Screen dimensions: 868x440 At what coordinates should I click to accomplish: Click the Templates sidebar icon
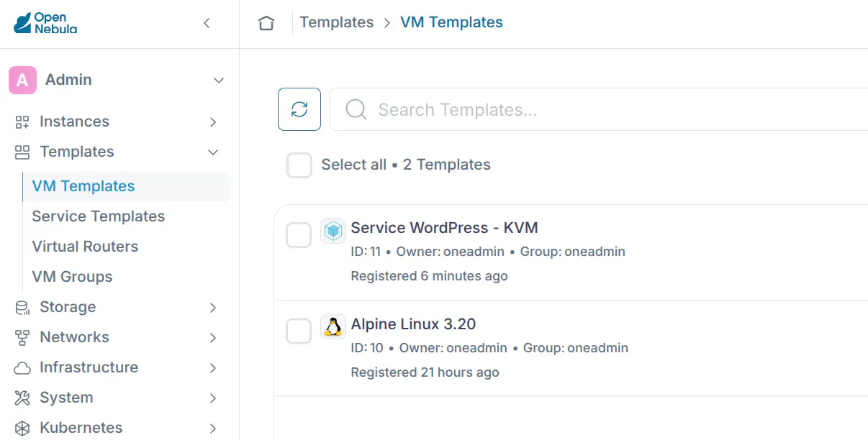click(22, 152)
